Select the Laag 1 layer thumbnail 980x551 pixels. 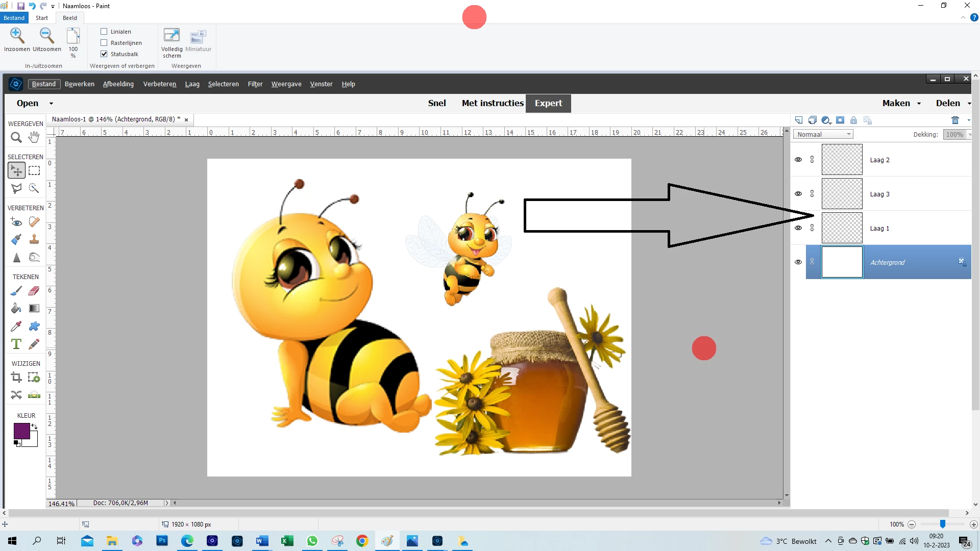[x=842, y=228]
